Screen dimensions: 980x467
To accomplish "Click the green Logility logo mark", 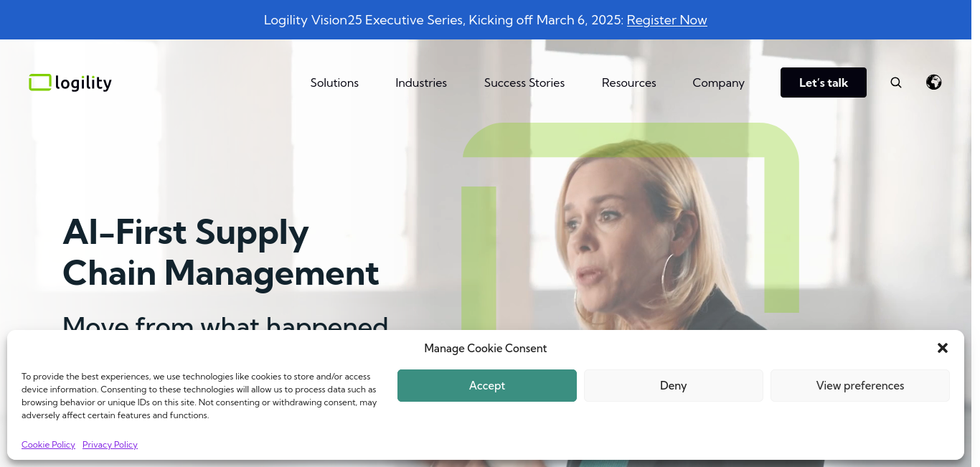I will [x=40, y=82].
